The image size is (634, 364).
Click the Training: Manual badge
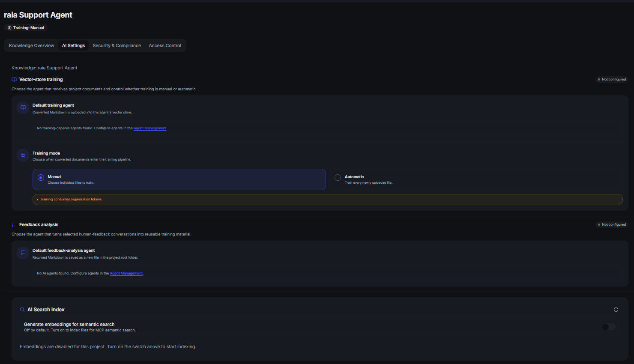[26, 28]
